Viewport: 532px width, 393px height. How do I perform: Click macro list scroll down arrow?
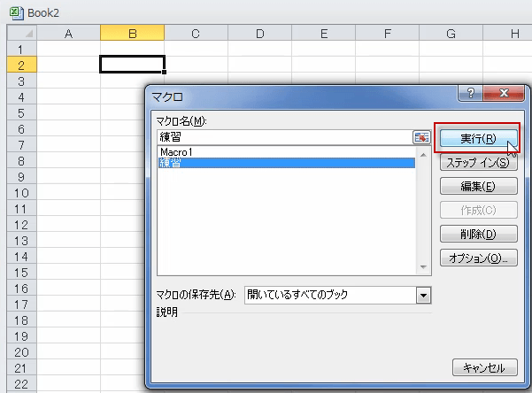point(423,267)
